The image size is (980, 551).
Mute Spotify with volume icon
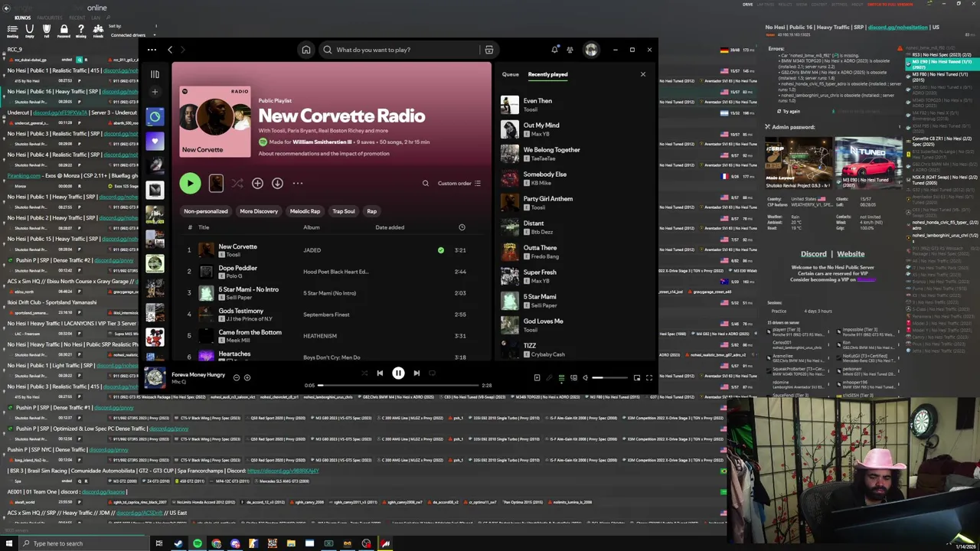586,377
